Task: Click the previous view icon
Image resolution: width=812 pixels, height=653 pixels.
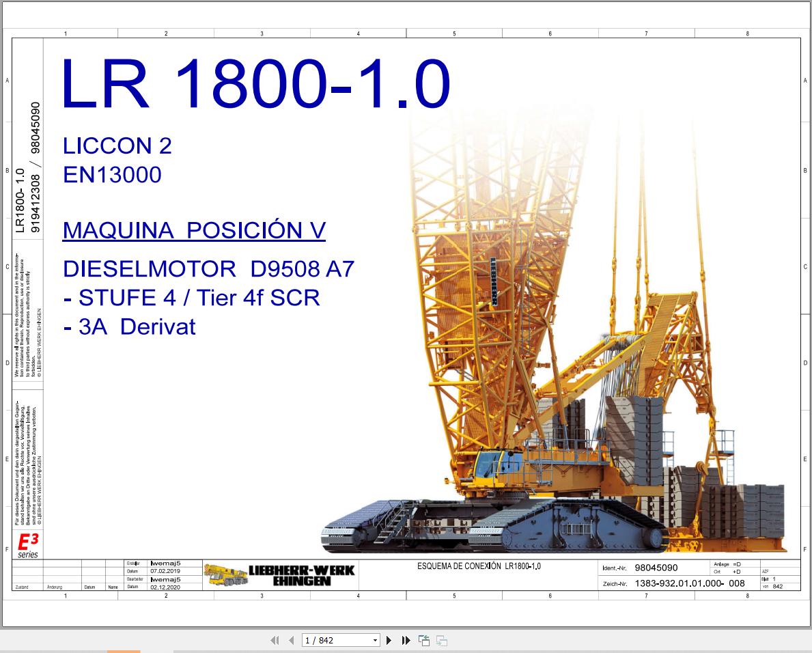Action: [423, 641]
